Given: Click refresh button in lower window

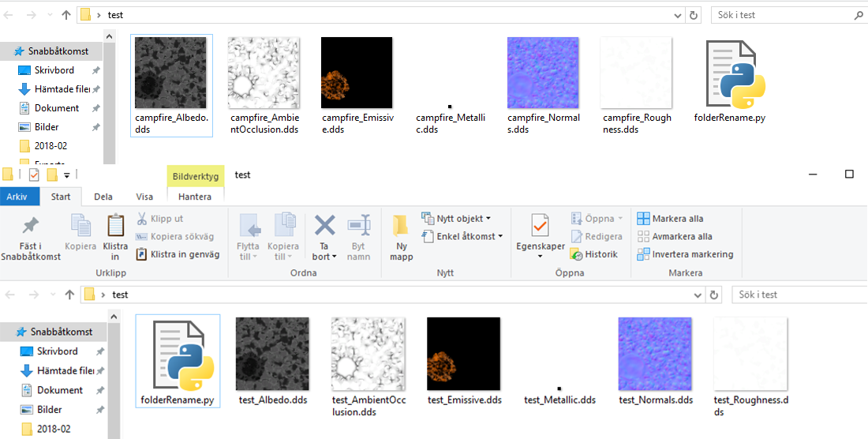Looking at the screenshot, I should point(714,295).
